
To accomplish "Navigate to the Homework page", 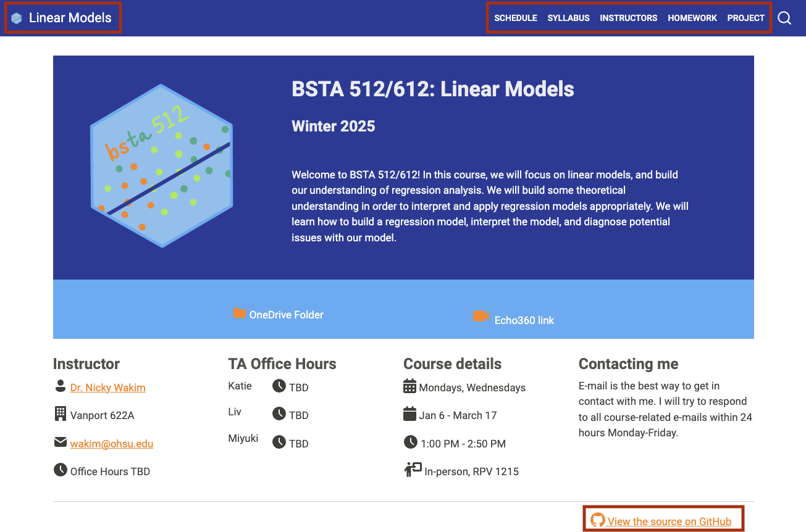I will [692, 18].
